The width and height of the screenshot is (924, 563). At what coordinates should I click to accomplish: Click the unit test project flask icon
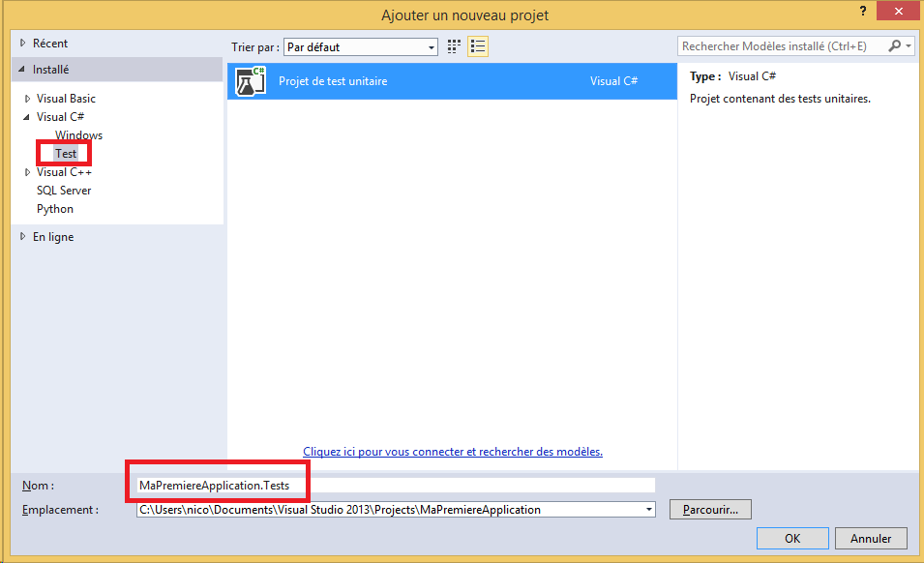point(251,81)
